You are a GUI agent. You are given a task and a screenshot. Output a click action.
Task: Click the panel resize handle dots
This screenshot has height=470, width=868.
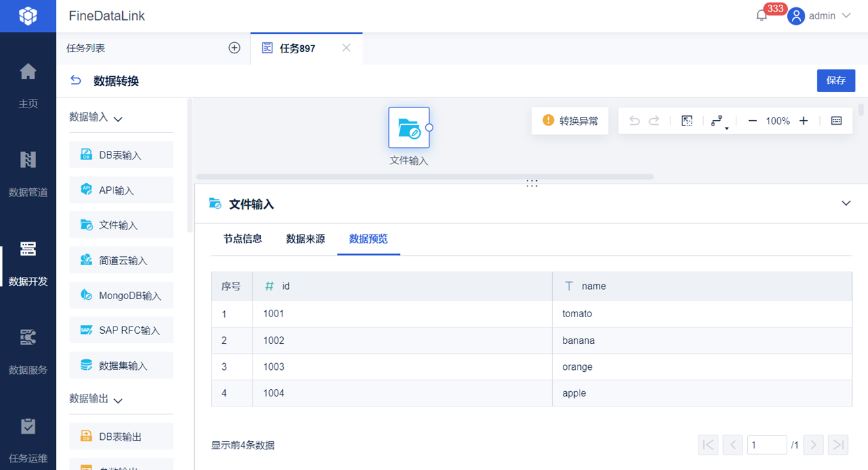tap(531, 183)
